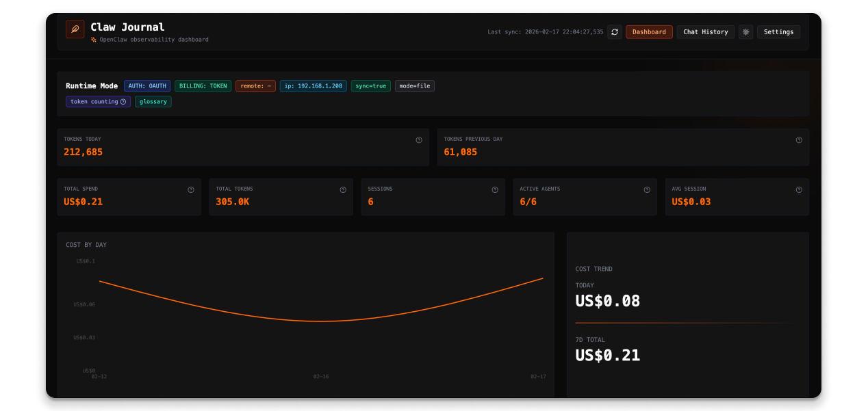The width and height of the screenshot is (868, 411).
Task: Click the mode=file badge
Action: click(x=414, y=86)
